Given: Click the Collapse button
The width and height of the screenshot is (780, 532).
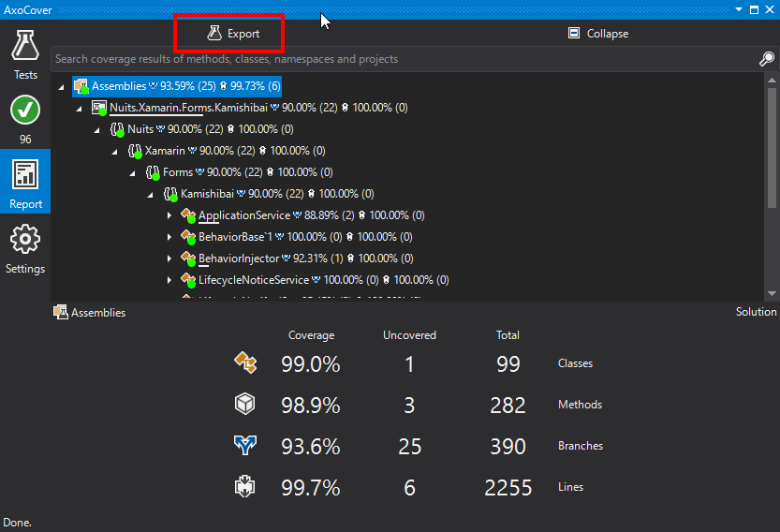Looking at the screenshot, I should pyautogui.click(x=598, y=34).
